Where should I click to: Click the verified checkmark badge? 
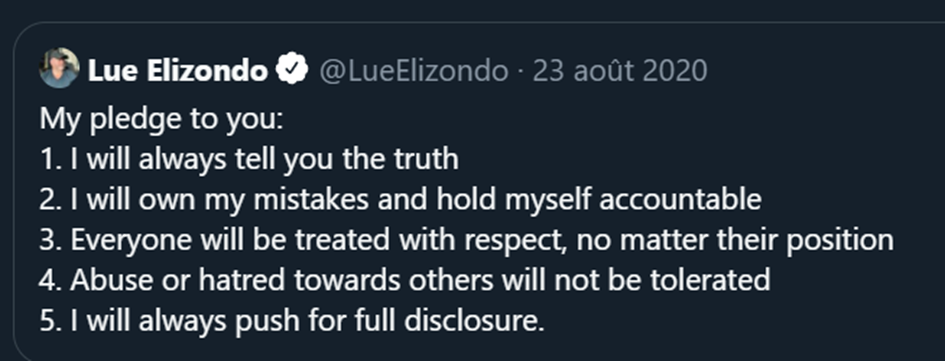pyautogui.click(x=292, y=71)
